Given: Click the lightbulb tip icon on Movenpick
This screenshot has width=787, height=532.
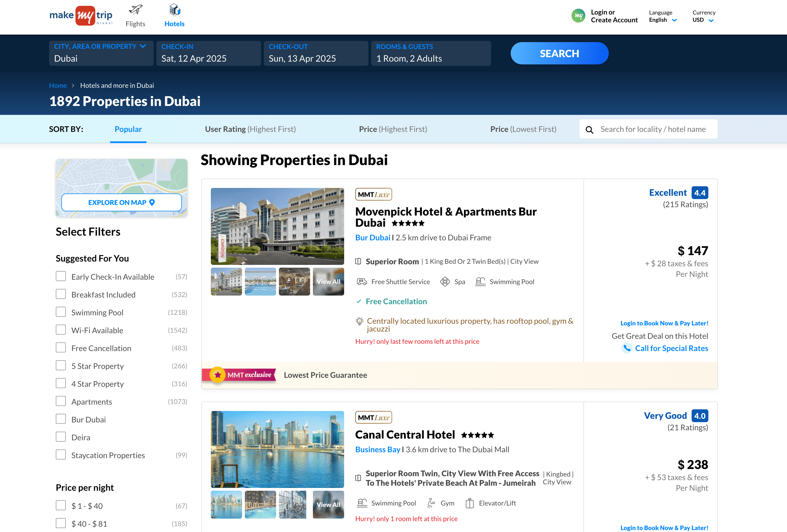Looking at the screenshot, I should (x=359, y=321).
